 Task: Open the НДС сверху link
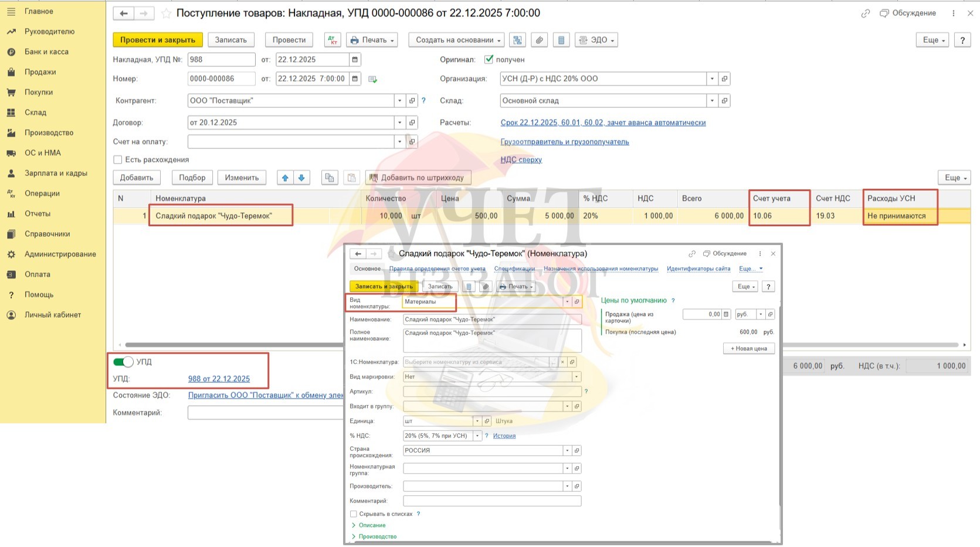click(x=521, y=159)
